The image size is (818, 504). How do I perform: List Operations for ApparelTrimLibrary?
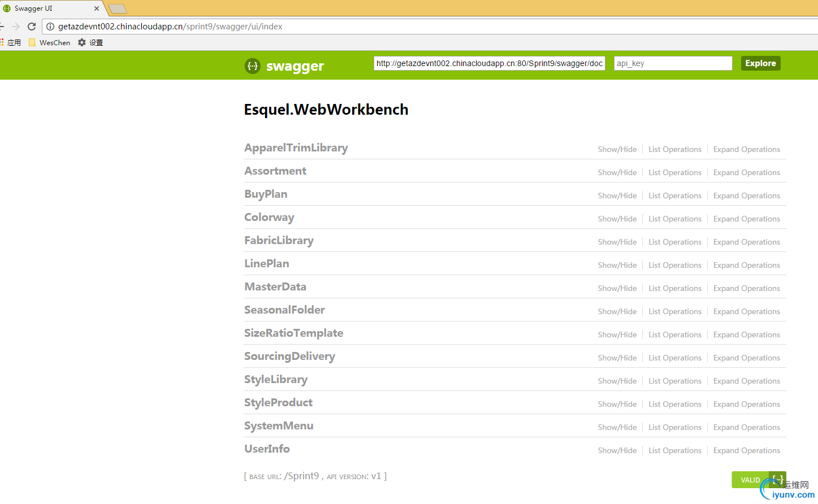[x=675, y=149]
